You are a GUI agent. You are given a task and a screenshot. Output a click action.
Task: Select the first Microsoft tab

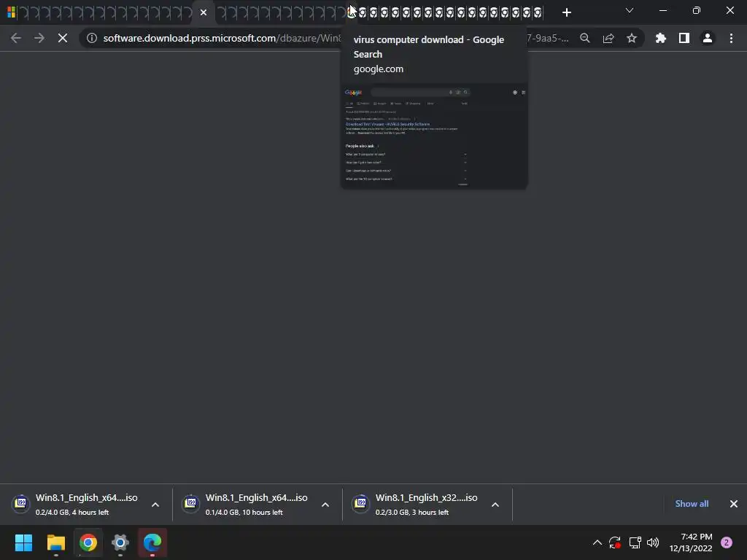pyautogui.click(x=11, y=12)
